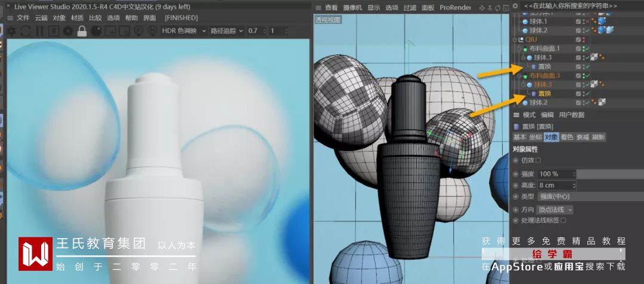
Task: Click the QIU null object icon
Action: [x=522, y=39]
